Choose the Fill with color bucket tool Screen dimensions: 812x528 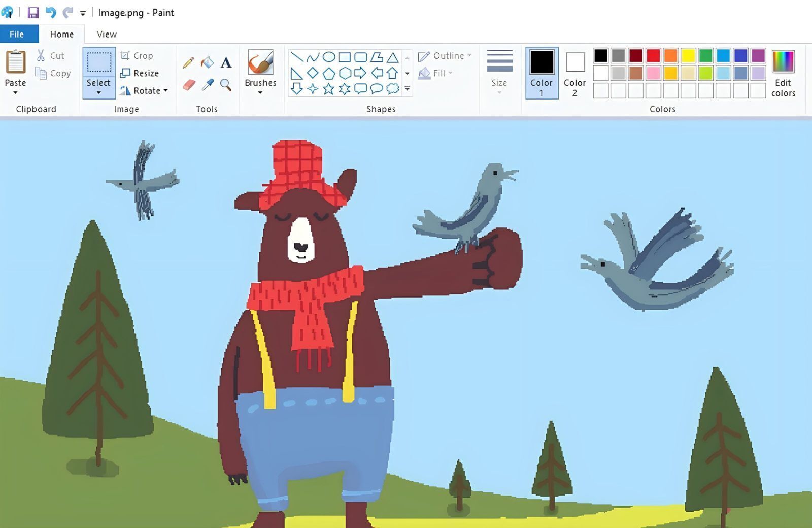[207, 62]
